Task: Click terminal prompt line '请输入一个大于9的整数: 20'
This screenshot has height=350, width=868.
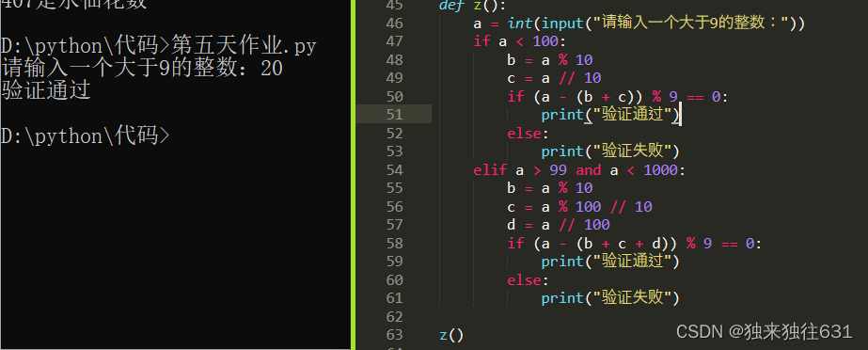Action: tap(142, 69)
